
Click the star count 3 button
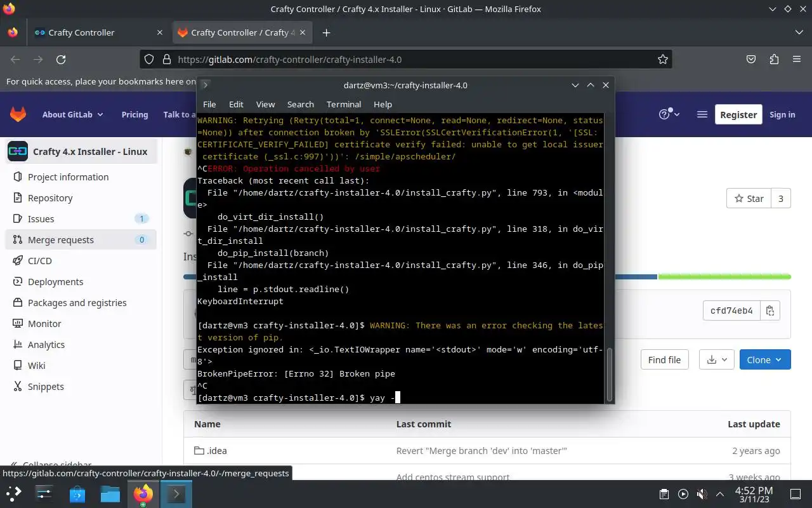(781, 198)
